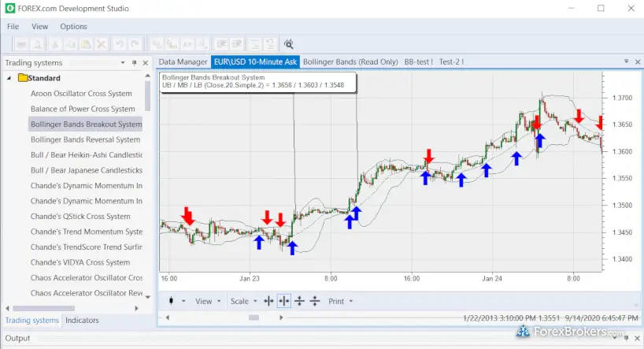Click the horizontal scale icon right after Scale
Image resolution: width=644 pixels, height=349 pixels.
[x=268, y=301]
